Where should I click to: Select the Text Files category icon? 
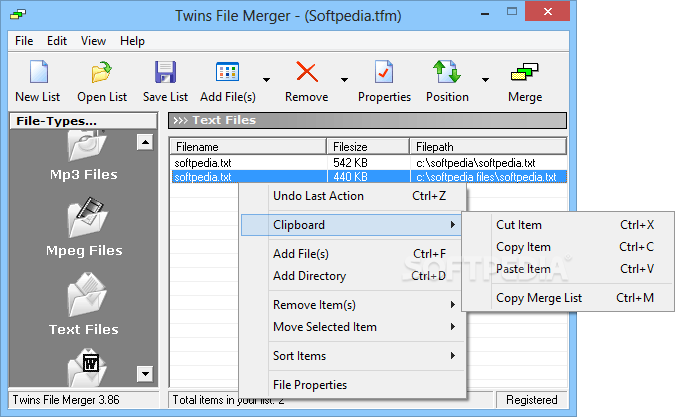point(87,294)
